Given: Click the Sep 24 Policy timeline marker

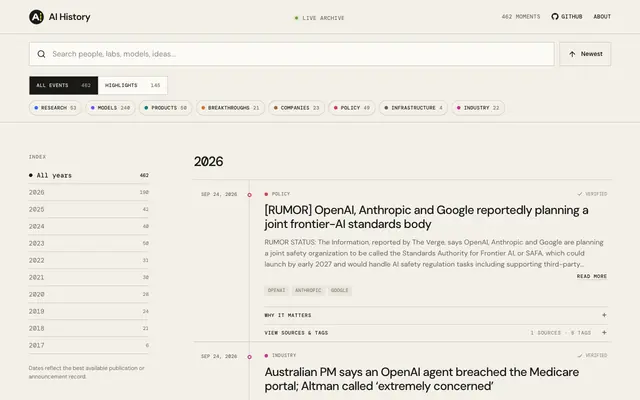Looking at the screenshot, I should 249,195.
